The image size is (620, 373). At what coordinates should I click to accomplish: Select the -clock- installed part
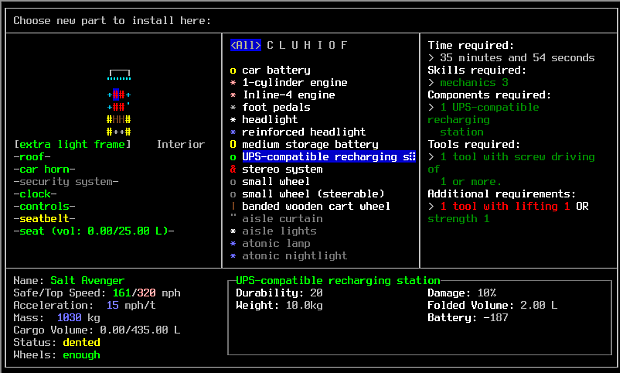click(x=35, y=194)
